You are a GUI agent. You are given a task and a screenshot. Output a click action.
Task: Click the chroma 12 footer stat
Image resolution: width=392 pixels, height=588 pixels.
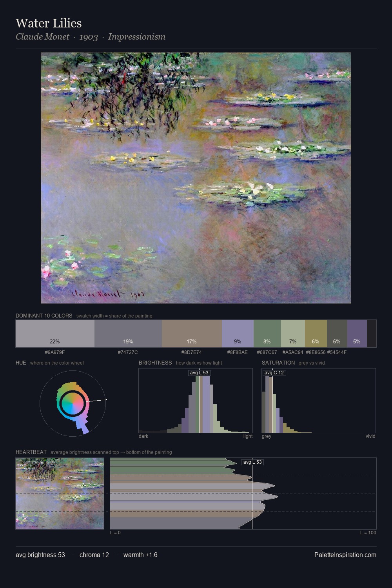tap(94, 555)
